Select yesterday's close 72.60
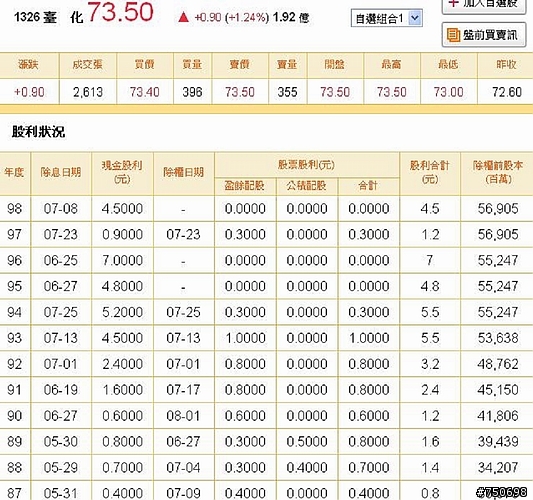The height and width of the screenshot is (500, 533). click(507, 92)
